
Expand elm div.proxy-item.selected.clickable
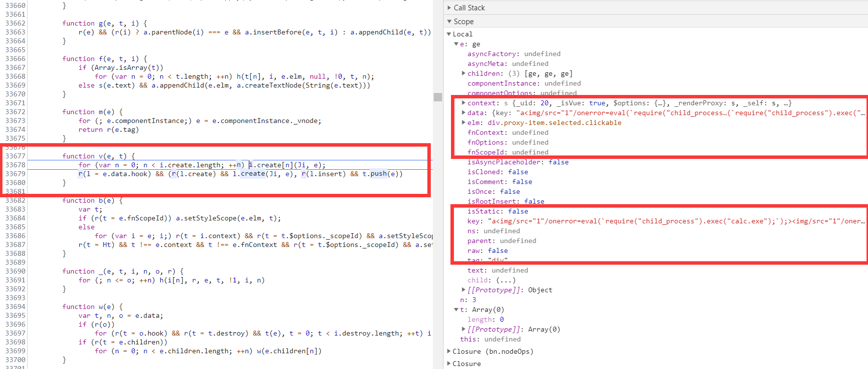tap(463, 123)
